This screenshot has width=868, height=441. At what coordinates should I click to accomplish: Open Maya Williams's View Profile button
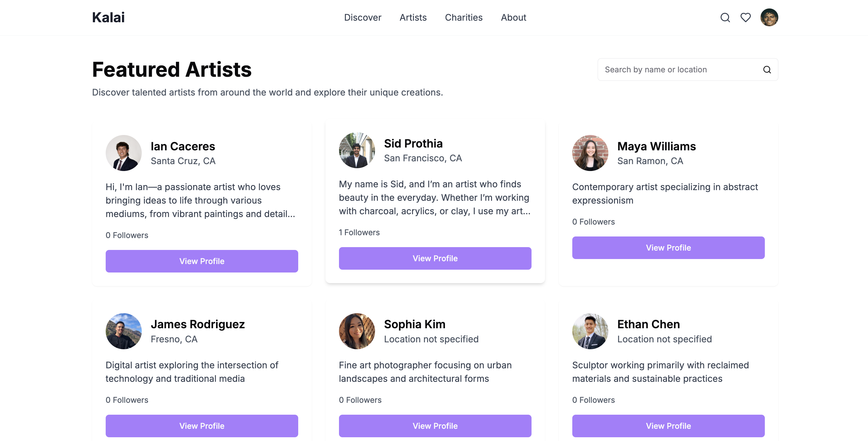[668, 247]
